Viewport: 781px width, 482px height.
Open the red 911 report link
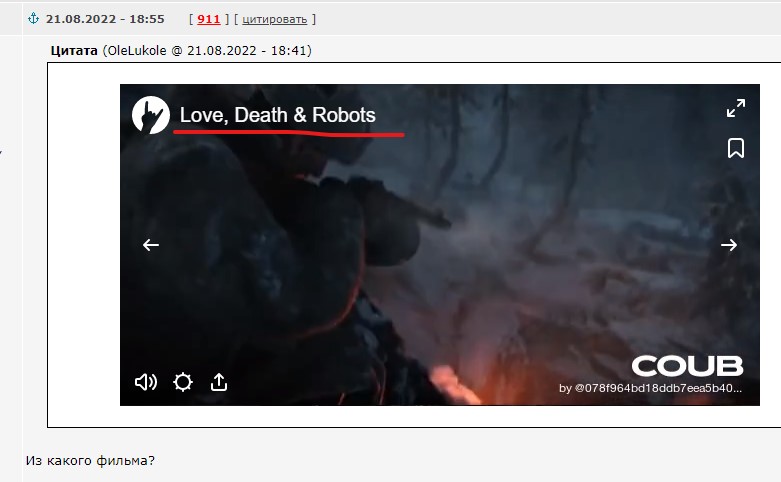pyautogui.click(x=209, y=19)
